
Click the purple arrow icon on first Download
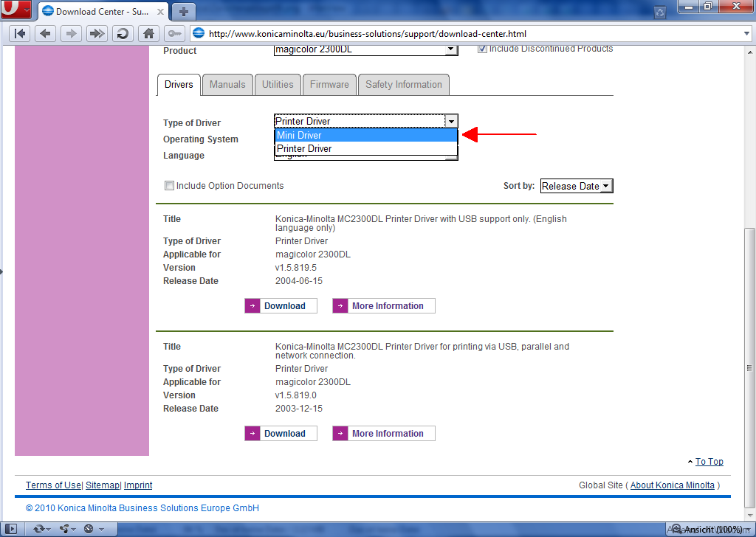(x=252, y=306)
